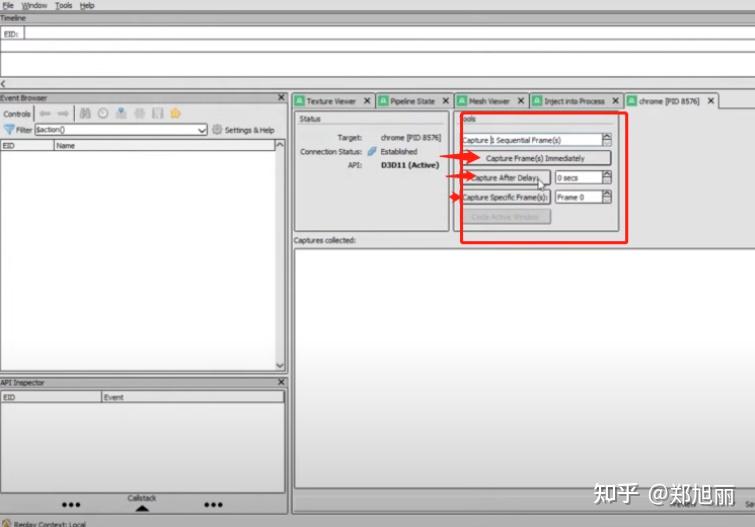Screen dimensions: 755x527
Task: Click the Event Browser EID column header
Action: pyautogui.click(x=27, y=145)
